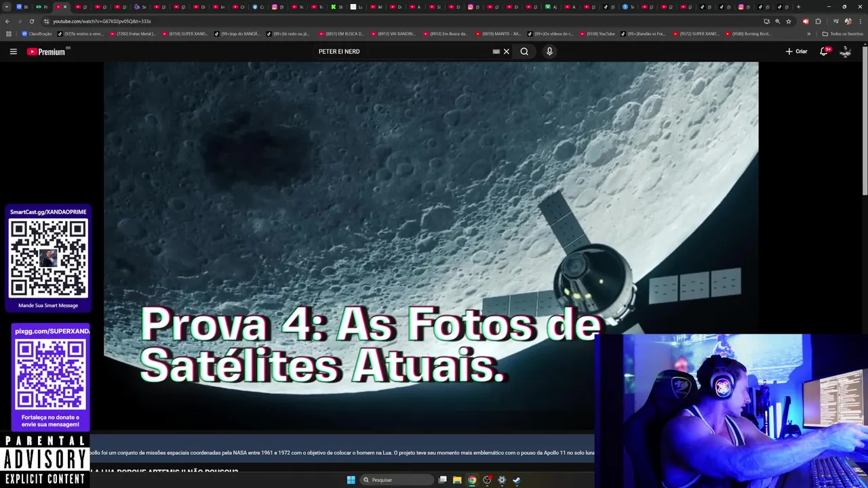The height and width of the screenshot is (488, 868).
Task: Open '(7292) Enéas Metal' bookmark
Action: pos(132,34)
